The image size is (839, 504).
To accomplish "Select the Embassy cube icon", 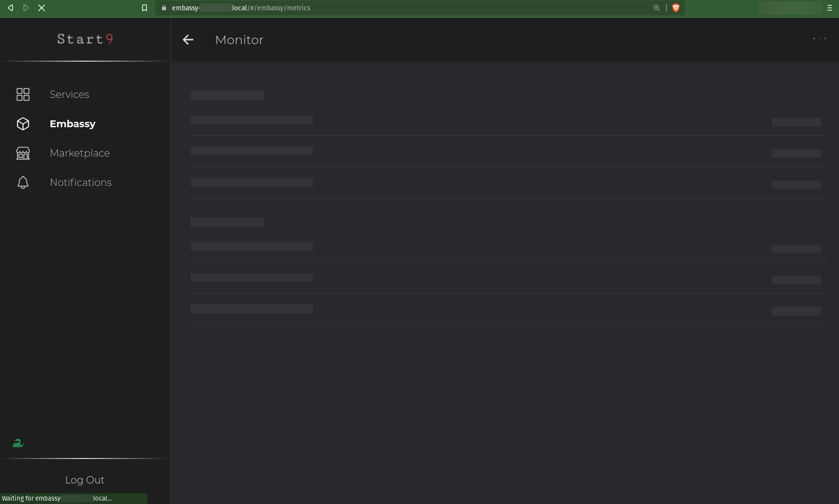I will coord(23,124).
